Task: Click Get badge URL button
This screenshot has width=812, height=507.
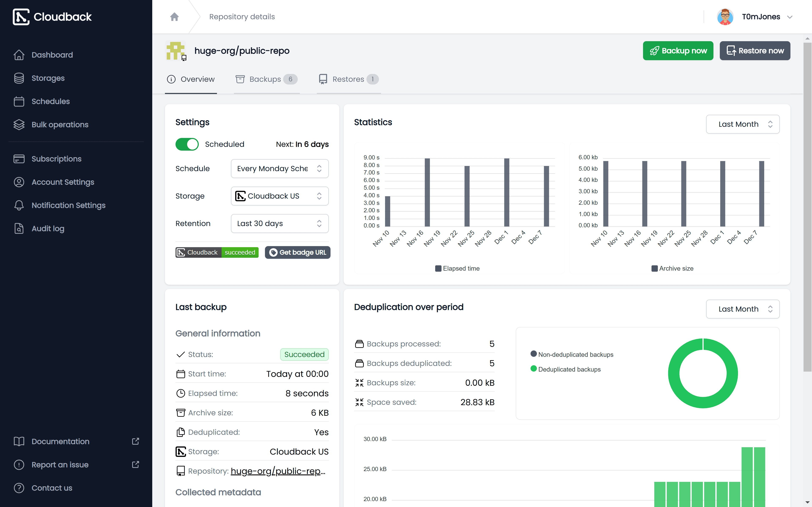Action: 297,252
